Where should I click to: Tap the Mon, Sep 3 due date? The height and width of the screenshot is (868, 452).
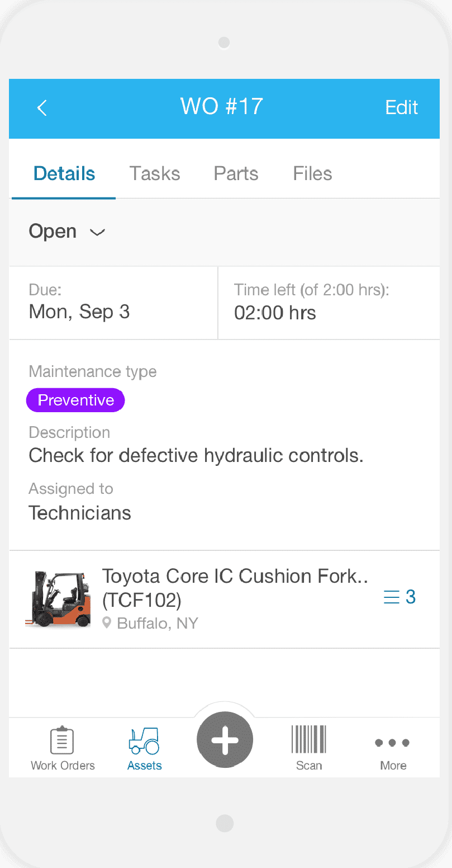79,312
